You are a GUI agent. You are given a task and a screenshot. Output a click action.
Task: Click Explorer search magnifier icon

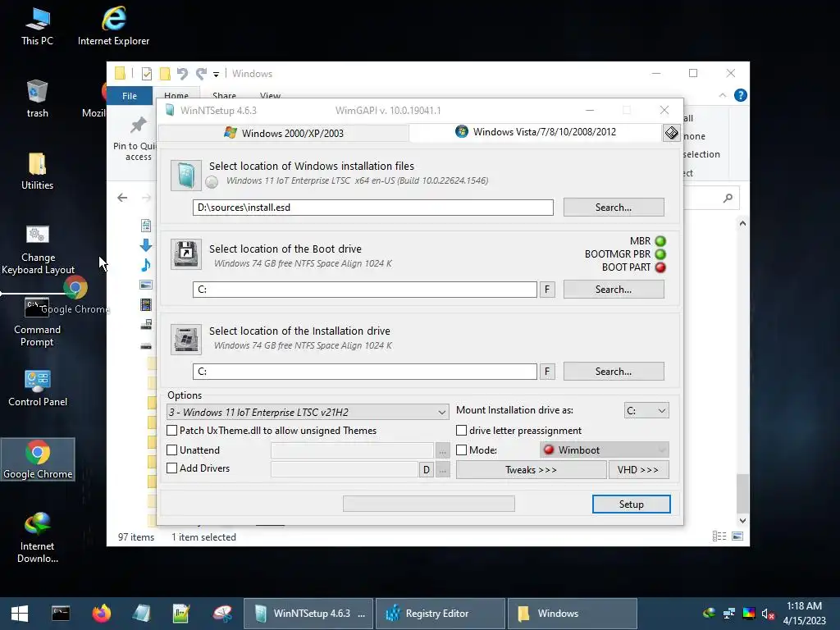coord(728,199)
